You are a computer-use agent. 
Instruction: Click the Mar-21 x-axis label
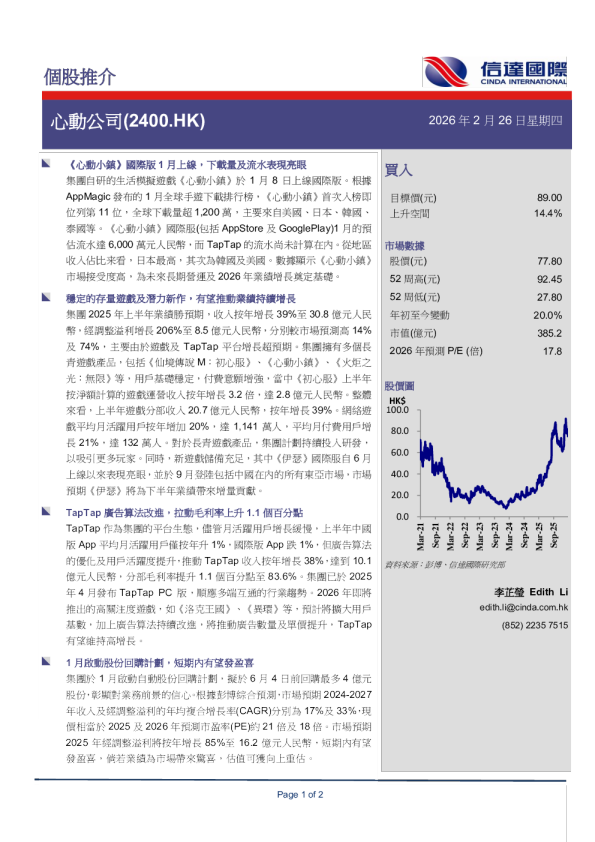click(x=420, y=536)
